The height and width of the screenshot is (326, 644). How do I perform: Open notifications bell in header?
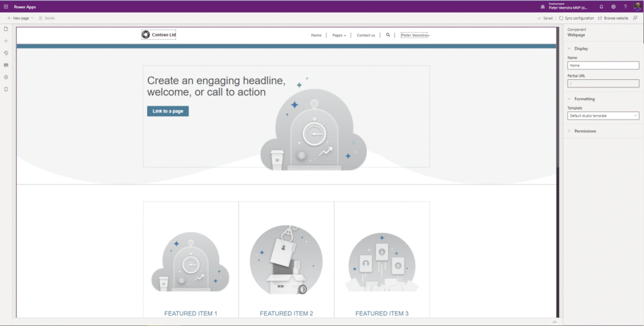pos(601,6)
